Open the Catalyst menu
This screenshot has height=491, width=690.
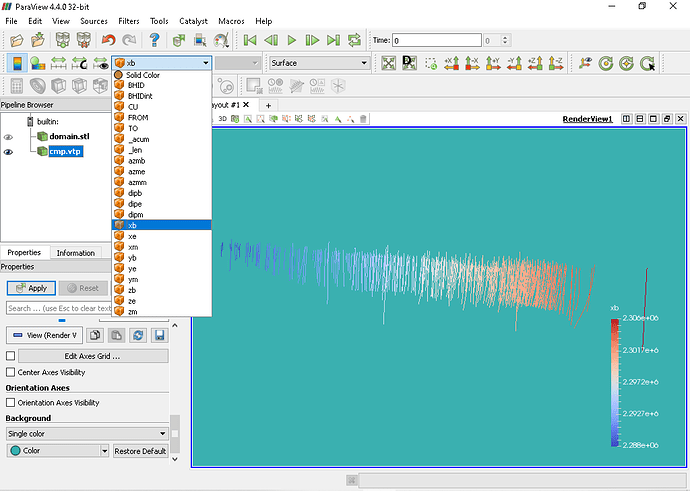(193, 21)
